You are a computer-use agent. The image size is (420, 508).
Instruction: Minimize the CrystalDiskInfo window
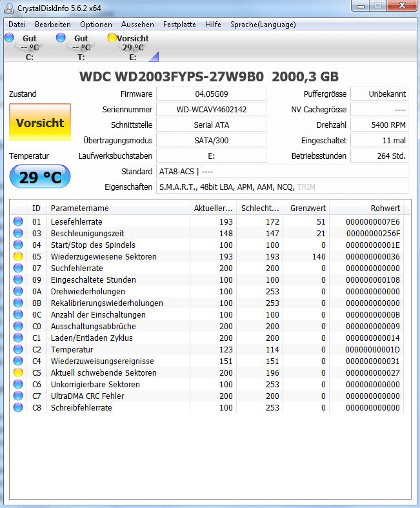(361, 6)
